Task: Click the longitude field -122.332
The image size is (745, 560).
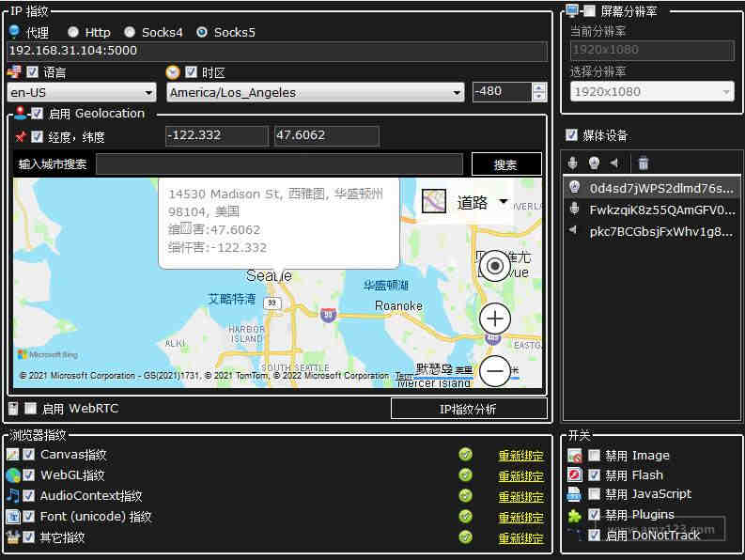Action: point(217,136)
